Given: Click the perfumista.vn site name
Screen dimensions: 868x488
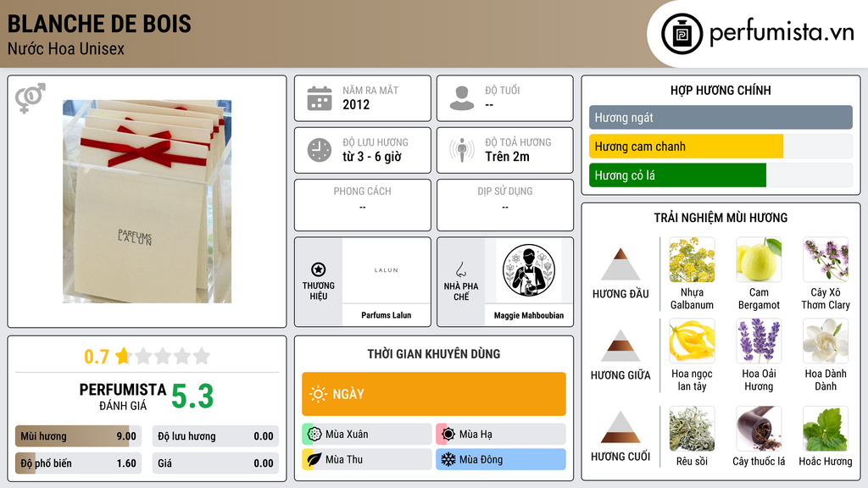Looking at the screenshot, I should click(782, 32).
